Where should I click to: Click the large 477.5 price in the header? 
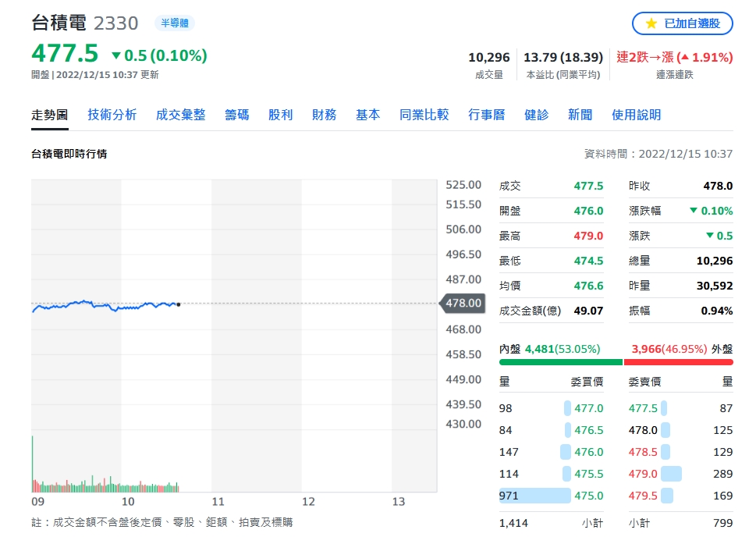(x=65, y=53)
